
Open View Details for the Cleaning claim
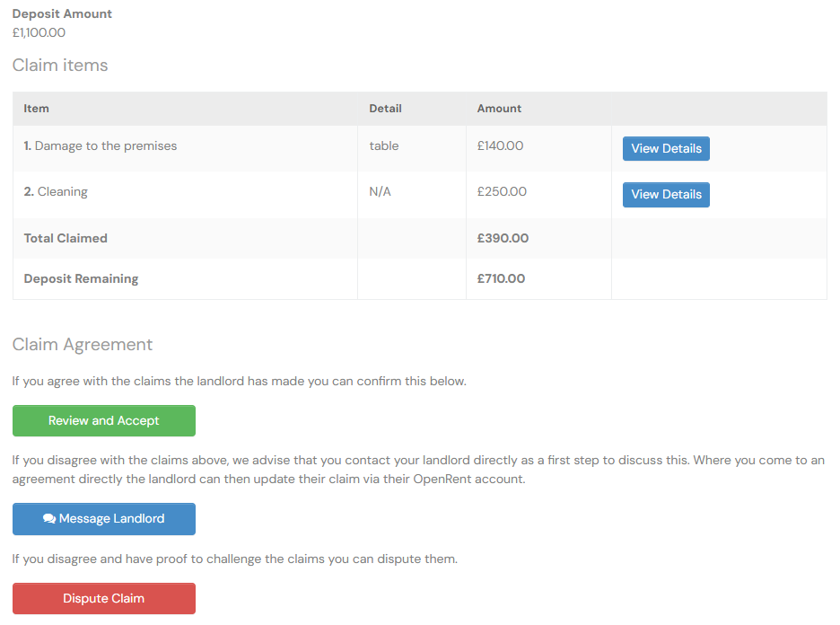666,195
